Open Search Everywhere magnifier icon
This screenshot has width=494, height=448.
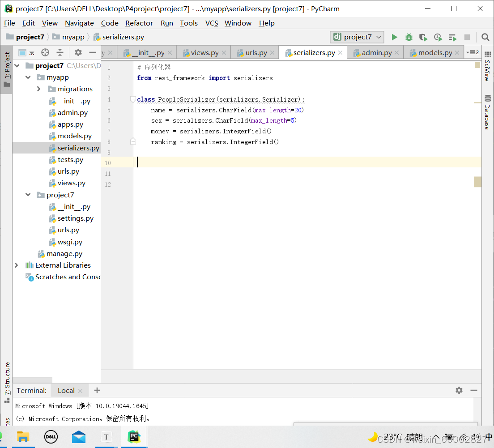tap(485, 37)
